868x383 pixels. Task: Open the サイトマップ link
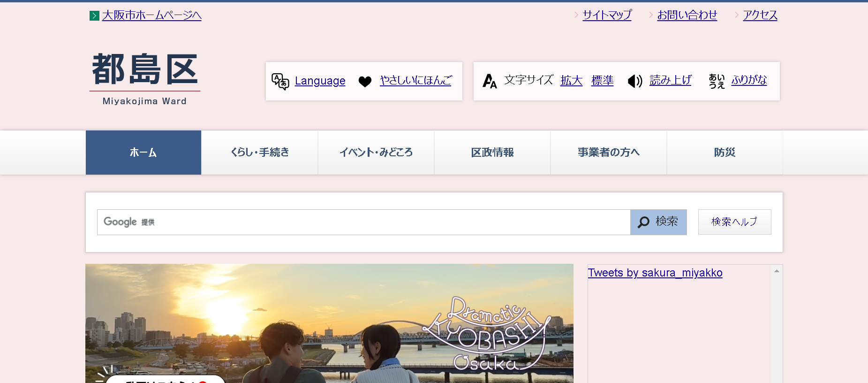607,15
